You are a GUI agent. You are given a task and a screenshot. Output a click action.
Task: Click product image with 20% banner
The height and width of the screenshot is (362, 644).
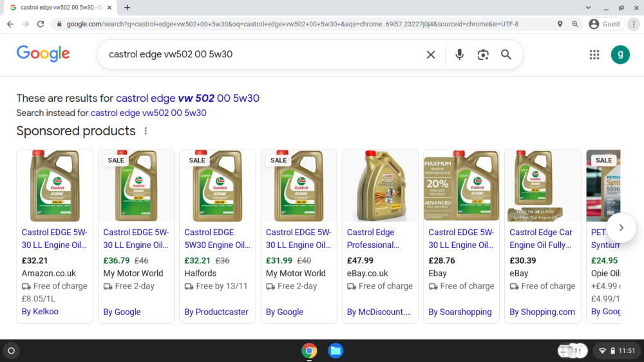(x=461, y=186)
